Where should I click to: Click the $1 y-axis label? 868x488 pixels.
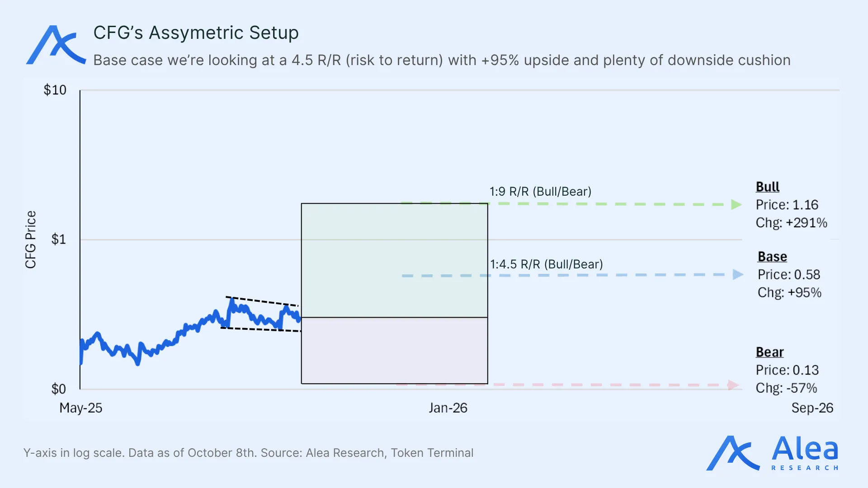pyautogui.click(x=58, y=239)
